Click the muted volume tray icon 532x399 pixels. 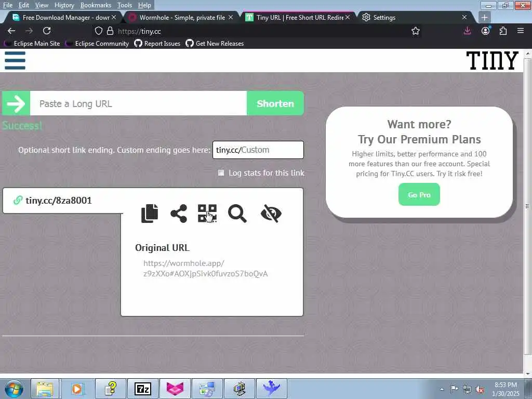point(480,389)
